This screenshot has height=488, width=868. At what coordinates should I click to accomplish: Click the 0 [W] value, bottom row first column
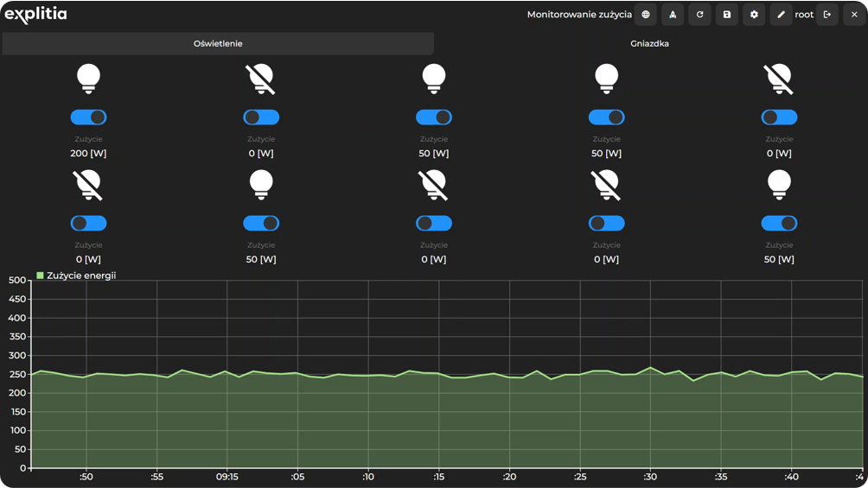[x=88, y=259]
